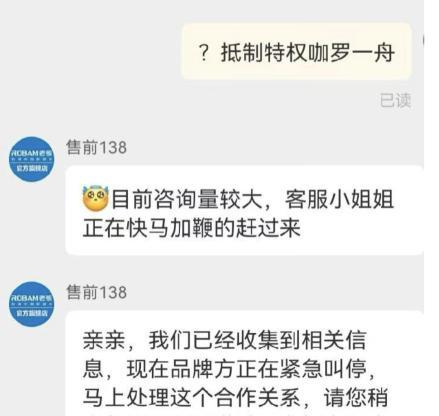Click the 抵制 word in the sent bubble
439x416 pixels.
[242, 53]
